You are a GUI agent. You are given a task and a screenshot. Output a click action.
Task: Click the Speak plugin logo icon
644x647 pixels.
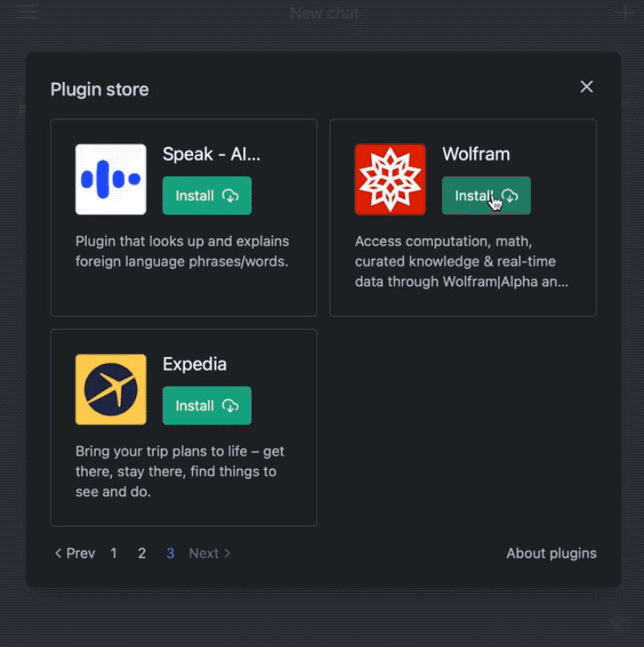[111, 179]
